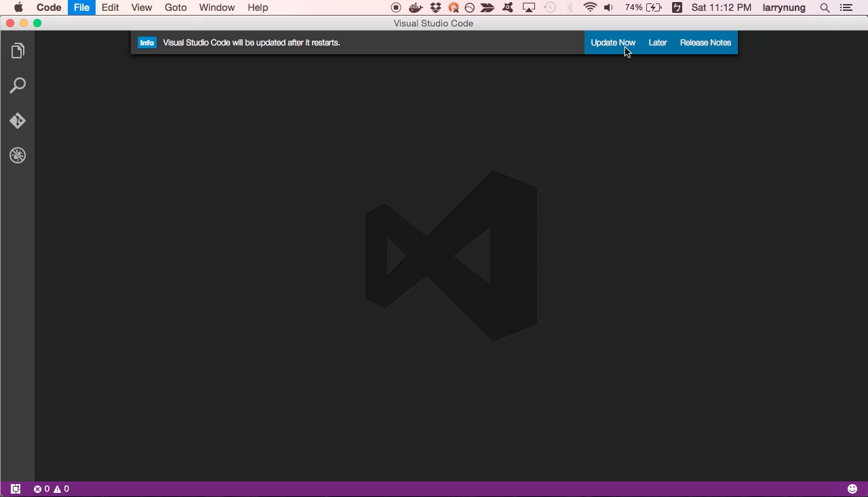Open the Code application menu
This screenshot has width=868, height=497.
(x=49, y=7)
